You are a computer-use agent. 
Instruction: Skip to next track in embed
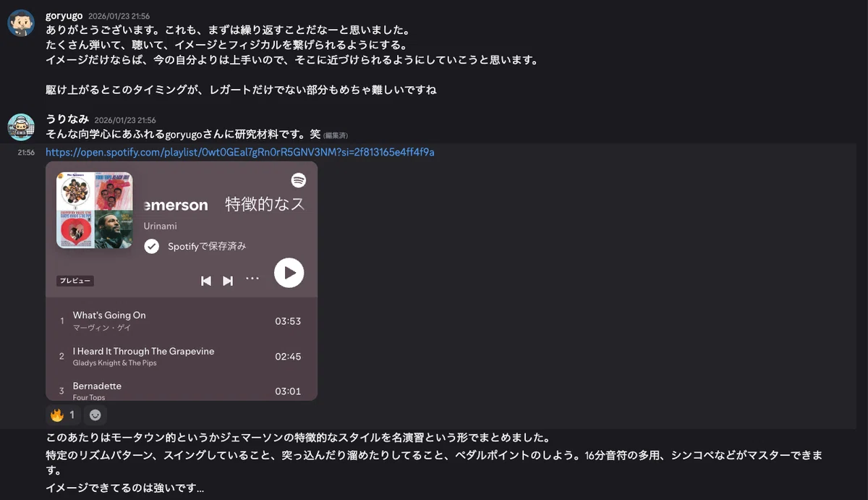tap(228, 281)
